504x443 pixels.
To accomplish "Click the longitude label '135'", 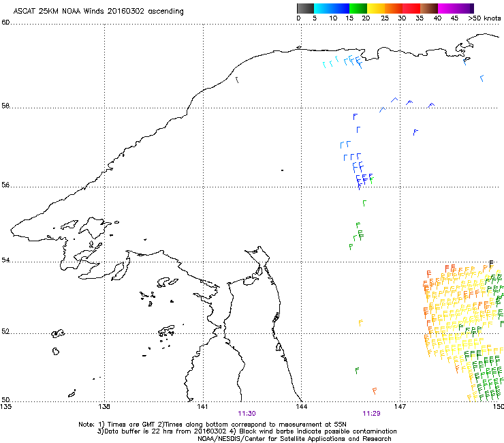I will pyautogui.click(x=6, y=407).
